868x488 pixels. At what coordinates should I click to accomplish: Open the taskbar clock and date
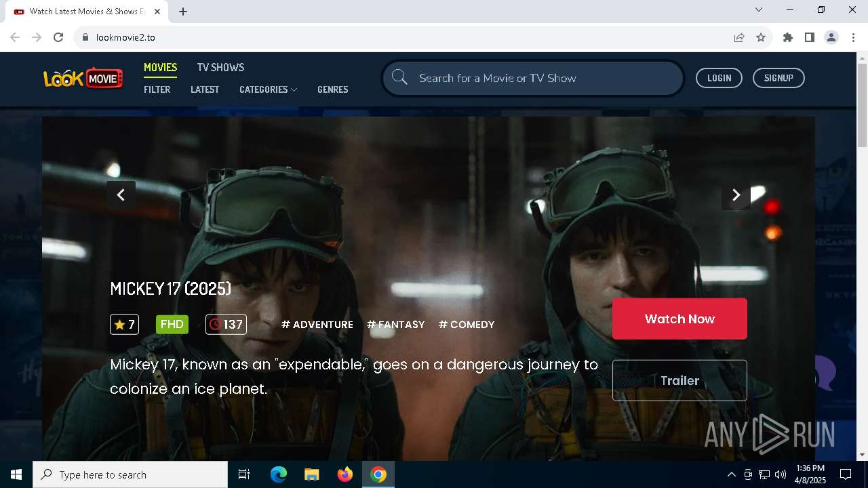click(810, 474)
